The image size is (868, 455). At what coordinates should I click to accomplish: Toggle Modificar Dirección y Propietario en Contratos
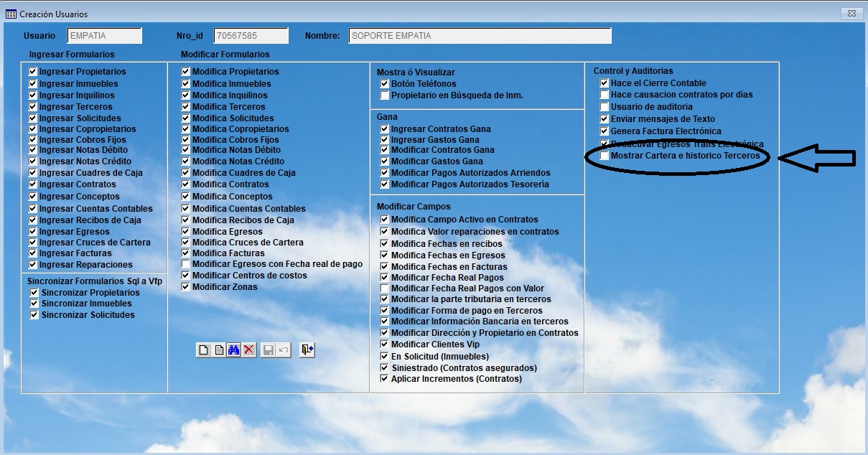385,333
